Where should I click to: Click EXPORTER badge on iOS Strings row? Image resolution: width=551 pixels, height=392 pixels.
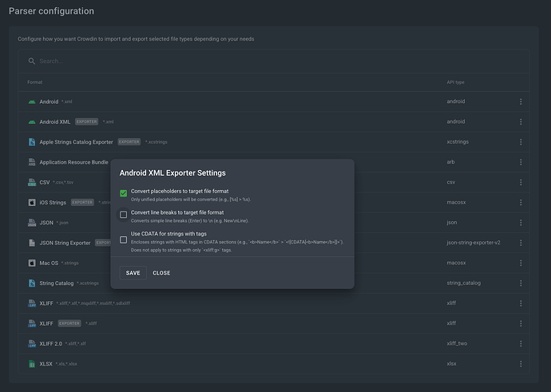click(82, 202)
